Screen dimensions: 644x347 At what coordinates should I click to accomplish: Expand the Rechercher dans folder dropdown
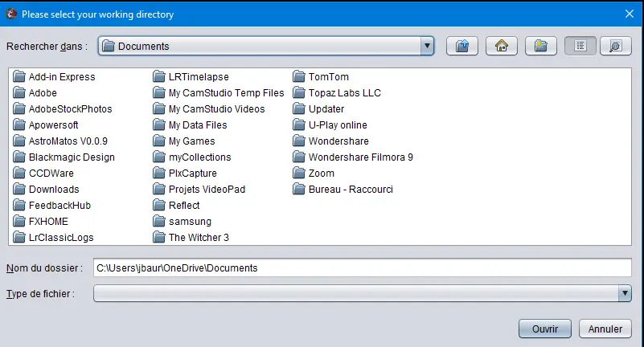pyautogui.click(x=427, y=46)
